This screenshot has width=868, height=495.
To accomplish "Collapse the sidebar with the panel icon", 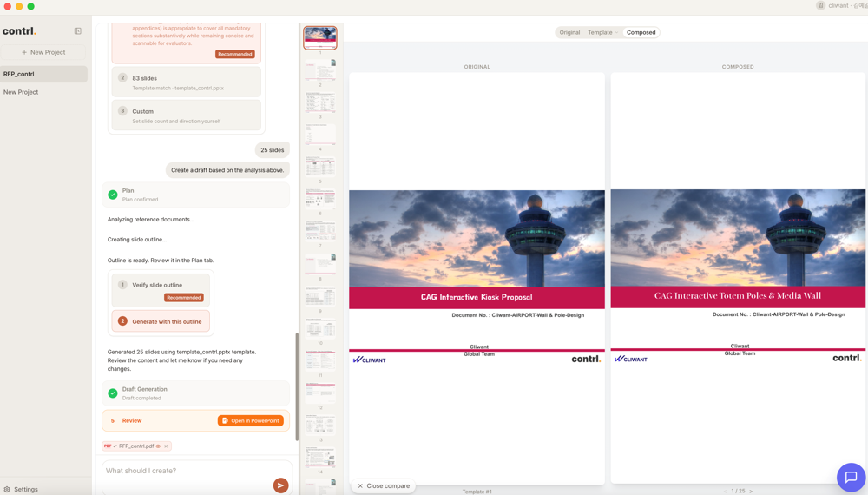I will [x=77, y=31].
